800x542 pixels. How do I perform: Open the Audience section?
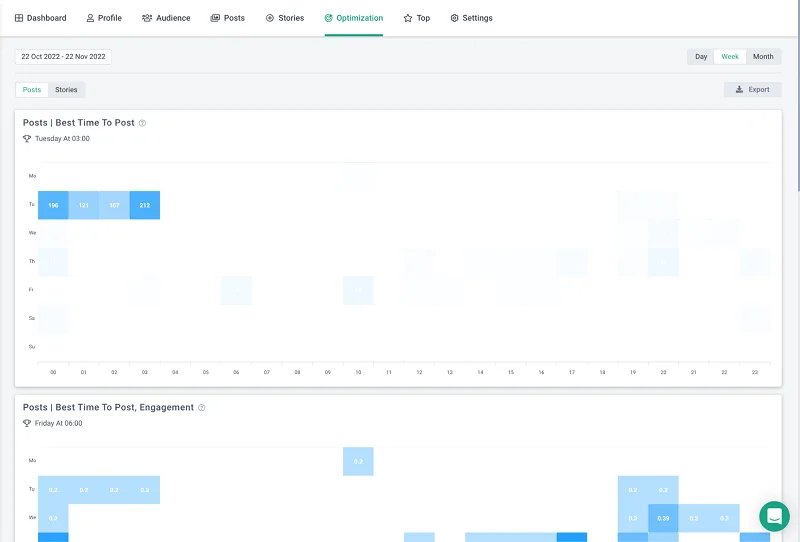click(x=166, y=18)
